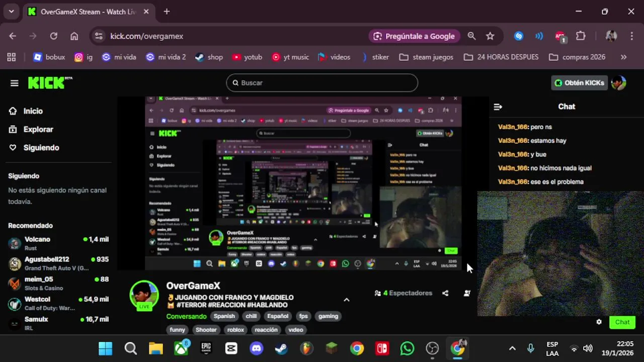Select the gaming tag

click(x=328, y=316)
